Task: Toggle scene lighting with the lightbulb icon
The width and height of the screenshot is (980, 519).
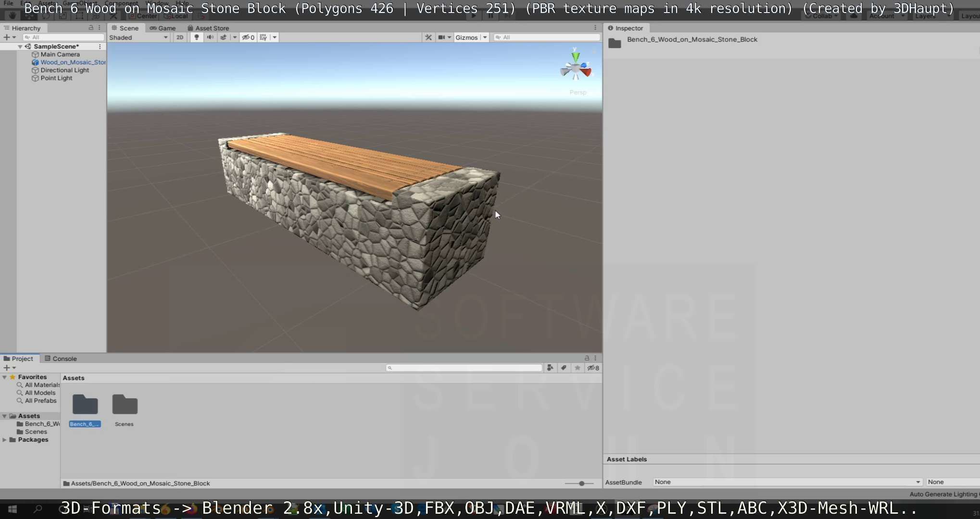Action: coord(196,37)
